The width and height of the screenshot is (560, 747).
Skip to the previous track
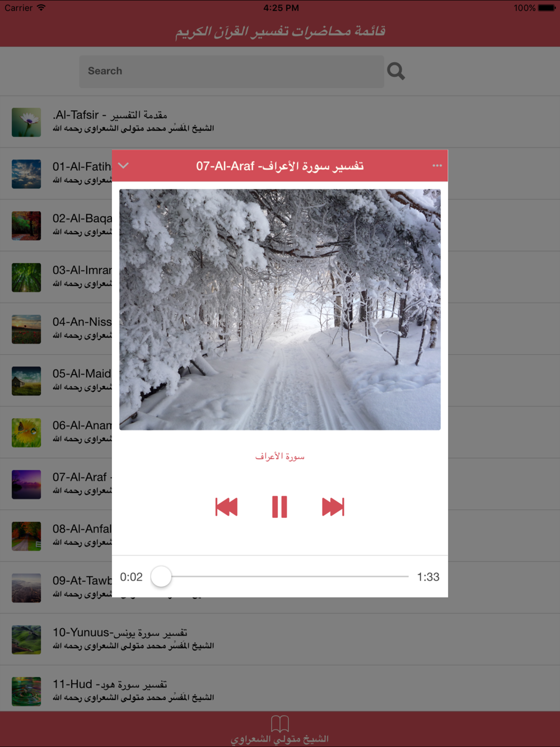tap(227, 507)
